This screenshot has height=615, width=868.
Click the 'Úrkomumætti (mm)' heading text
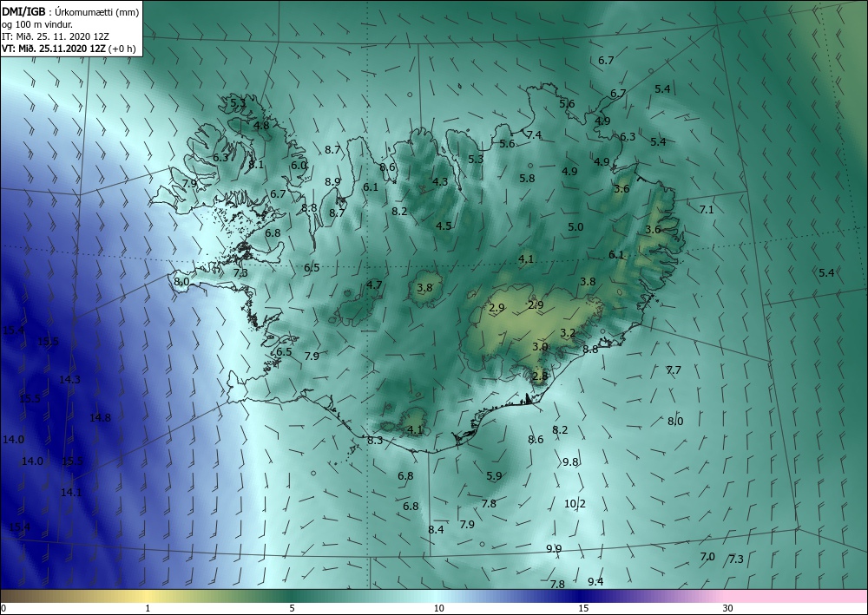[x=97, y=11]
